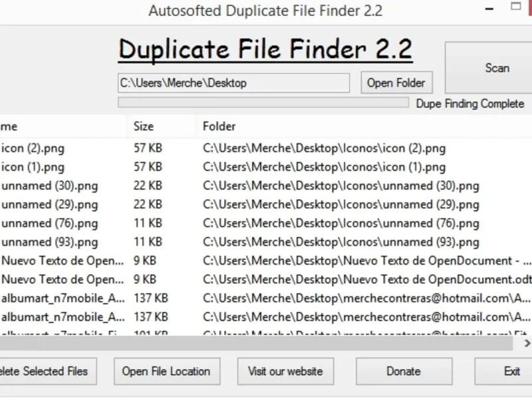The image size is (532, 399).
Task: Click the horizontal scrollbar right arrow
Action: (526, 343)
